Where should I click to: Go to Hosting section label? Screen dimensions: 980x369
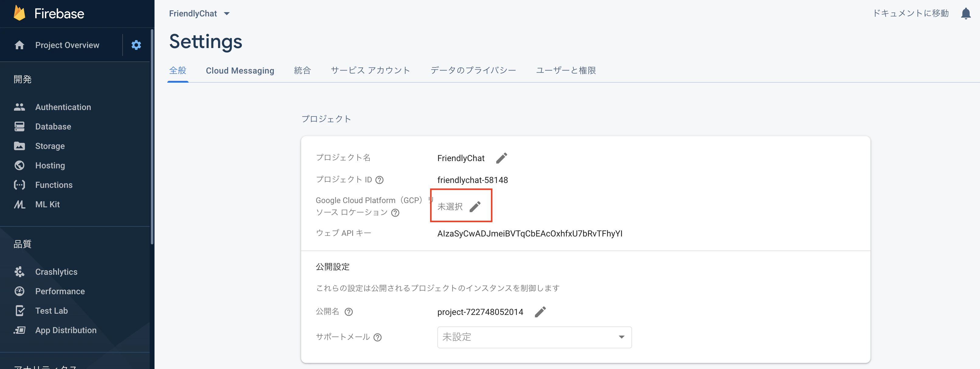pyautogui.click(x=50, y=165)
